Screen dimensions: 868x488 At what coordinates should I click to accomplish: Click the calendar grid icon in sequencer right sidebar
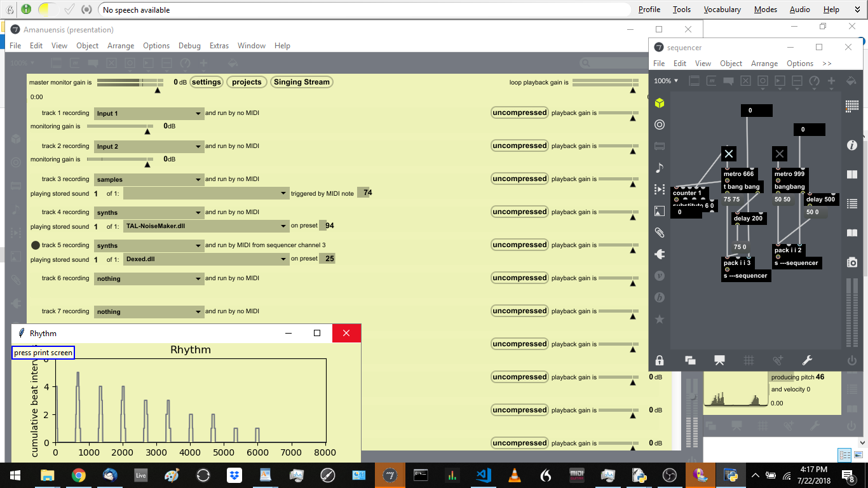point(852,107)
